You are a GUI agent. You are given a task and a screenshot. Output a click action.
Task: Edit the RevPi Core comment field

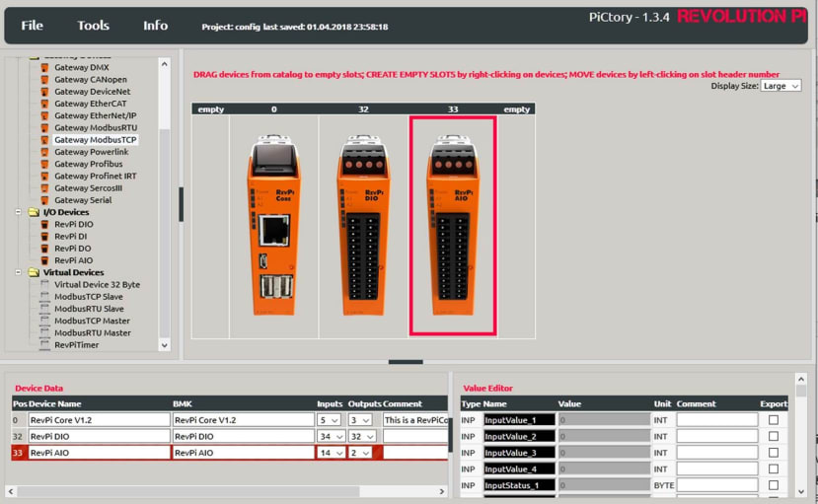tap(415, 420)
